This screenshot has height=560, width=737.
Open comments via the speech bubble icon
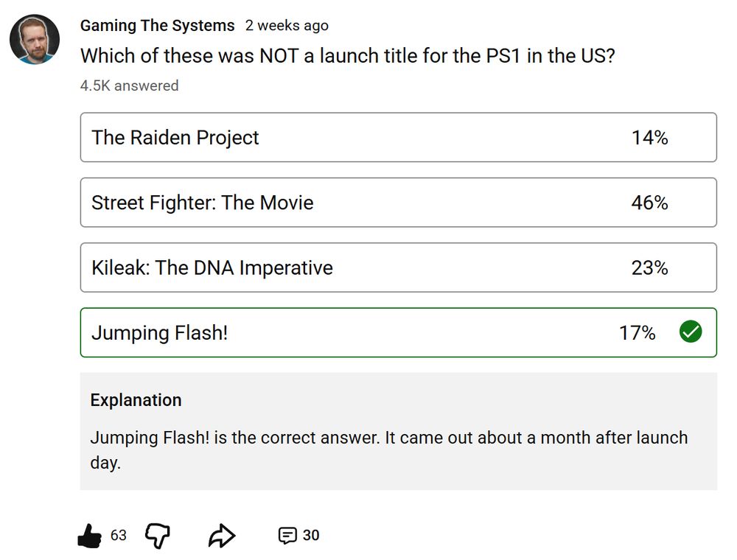coord(287,536)
